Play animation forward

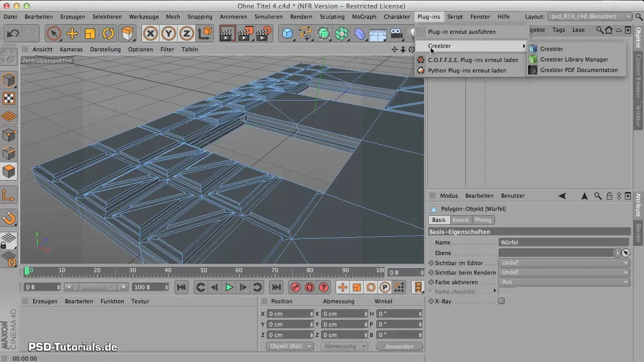pos(229,287)
